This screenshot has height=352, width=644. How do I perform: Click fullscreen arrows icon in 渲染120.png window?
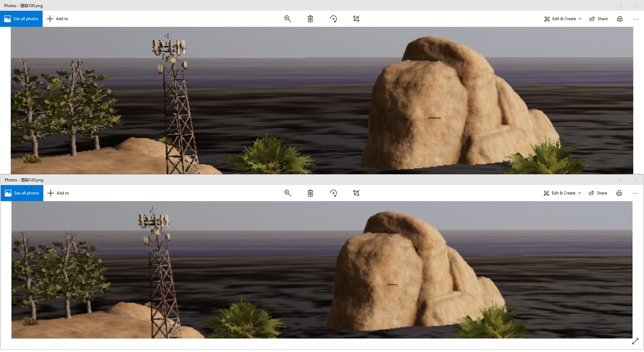point(635,341)
